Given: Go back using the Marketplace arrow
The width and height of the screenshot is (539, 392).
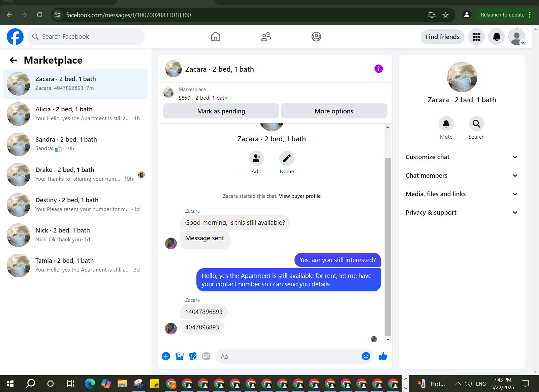Looking at the screenshot, I should 13,60.
